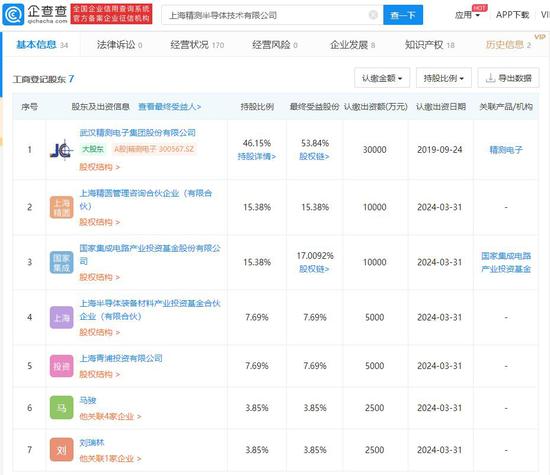This screenshot has height=475, width=550.
Task: Expand 股权结构 under 上海青浦投资有限公司
Action: (x=100, y=374)
